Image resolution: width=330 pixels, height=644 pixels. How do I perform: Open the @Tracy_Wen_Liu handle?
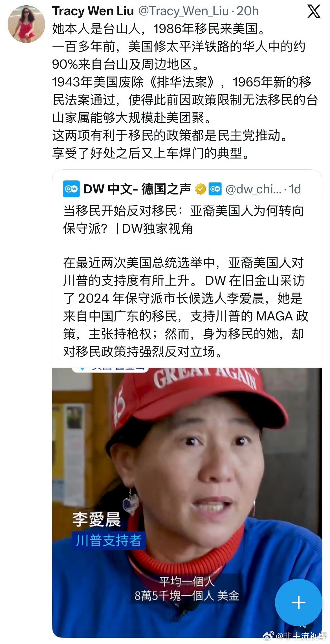coord(183,11)
